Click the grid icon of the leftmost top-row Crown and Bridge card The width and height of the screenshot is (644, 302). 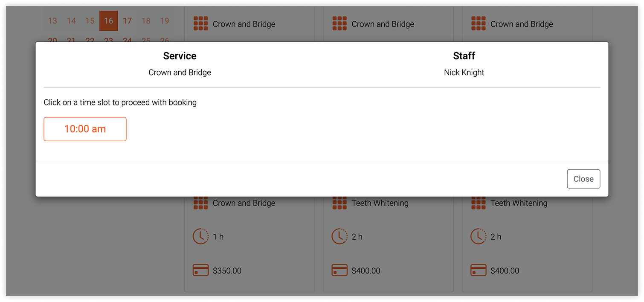point(201,23)
